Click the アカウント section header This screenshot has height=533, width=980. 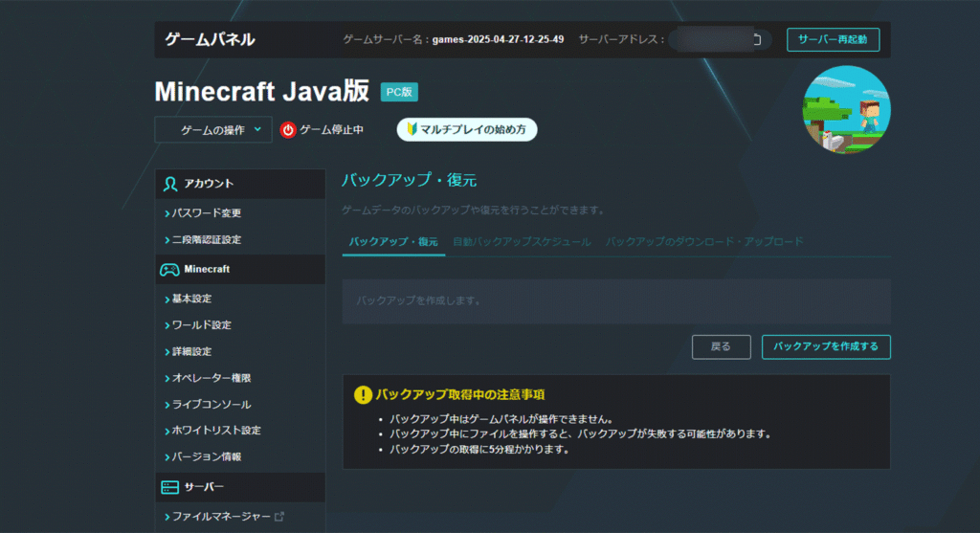click(240, 184)
